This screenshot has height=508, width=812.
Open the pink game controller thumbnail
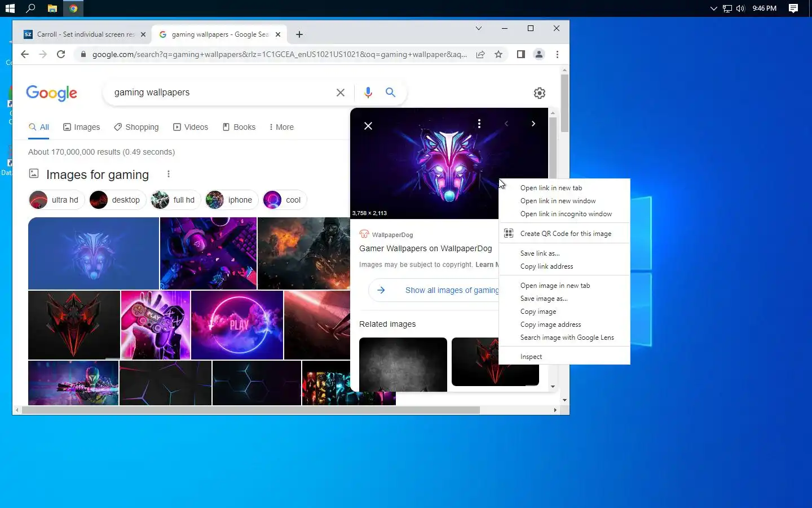click(x=156, y=325)
